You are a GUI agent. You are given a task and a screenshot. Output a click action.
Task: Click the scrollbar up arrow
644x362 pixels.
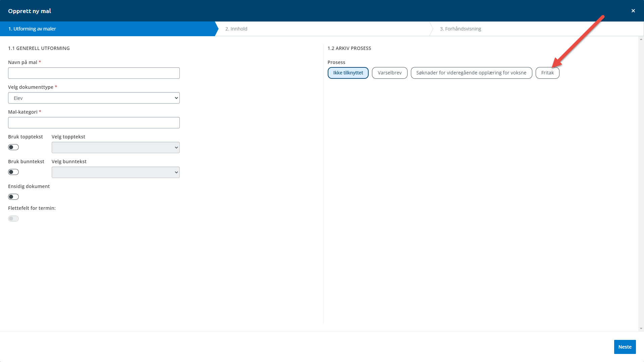[641, 39]
